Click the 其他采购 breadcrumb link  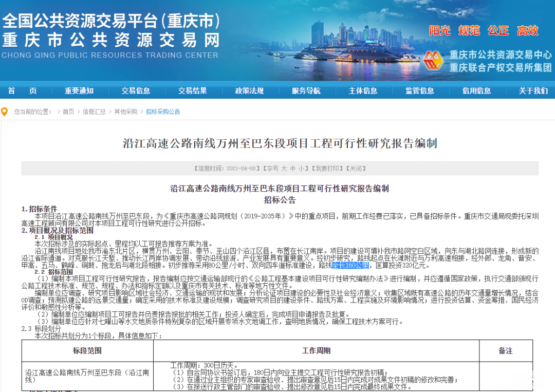click(126, 111)
